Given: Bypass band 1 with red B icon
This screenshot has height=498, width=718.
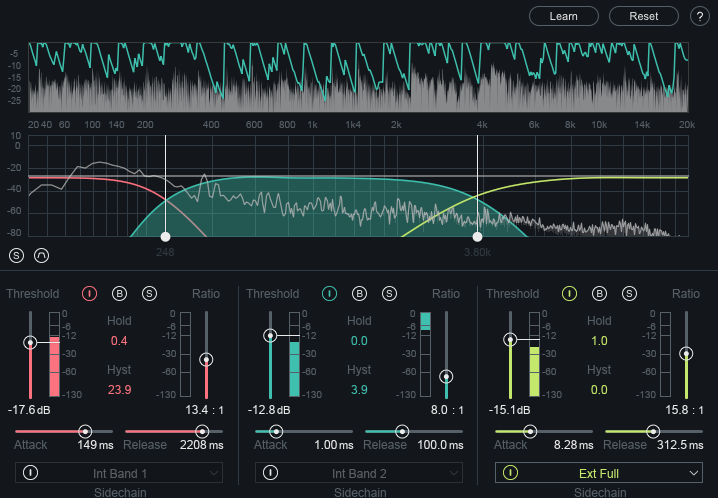Looking at the screenshot, I should point(120,294).
